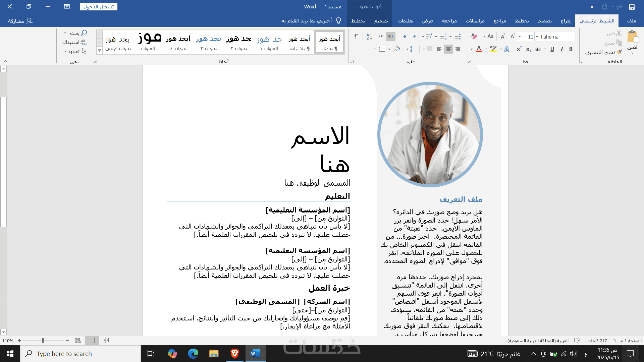Click the Sort A-Z icon
This screenshot has height=362, width=644.
369,37
